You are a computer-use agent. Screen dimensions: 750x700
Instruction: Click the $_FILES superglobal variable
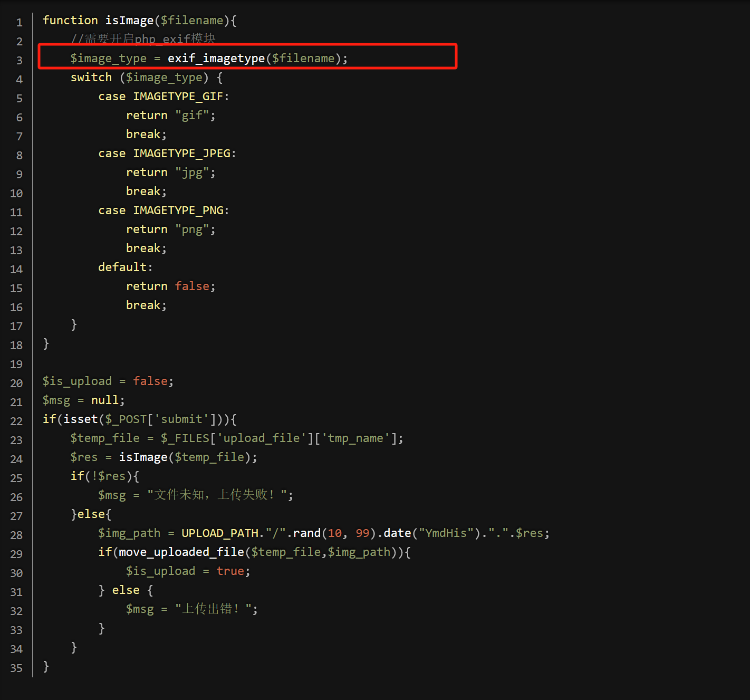(x=185, y=438)
